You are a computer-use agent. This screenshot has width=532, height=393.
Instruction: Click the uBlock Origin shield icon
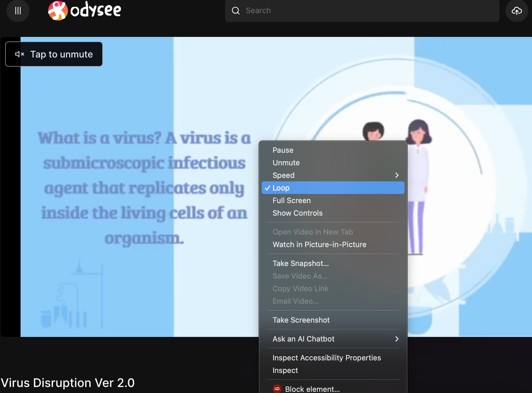277,389
